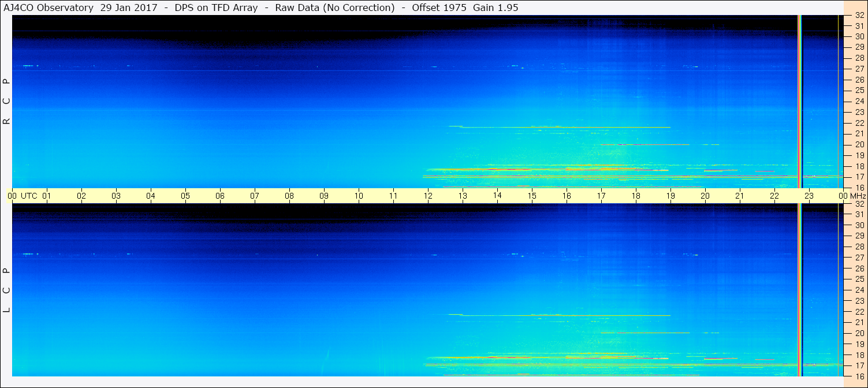Pick the 15 hour label on the UTC axis

click(x=532, y=196)
